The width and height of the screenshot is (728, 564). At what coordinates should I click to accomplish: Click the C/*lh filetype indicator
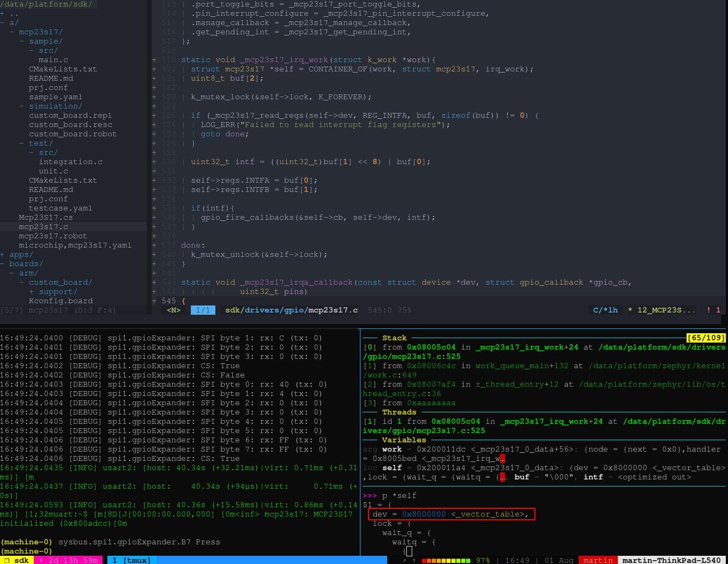tap(605, 309)
